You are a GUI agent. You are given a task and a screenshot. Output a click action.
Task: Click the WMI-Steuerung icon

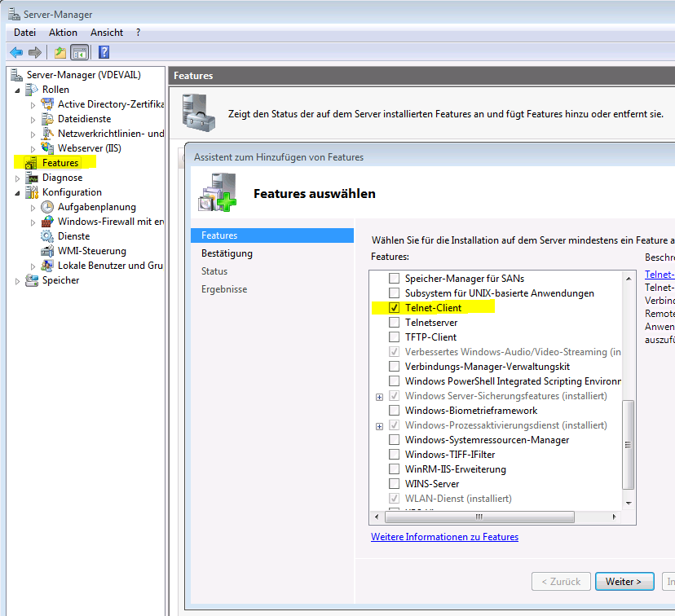(x=47, y=251)
